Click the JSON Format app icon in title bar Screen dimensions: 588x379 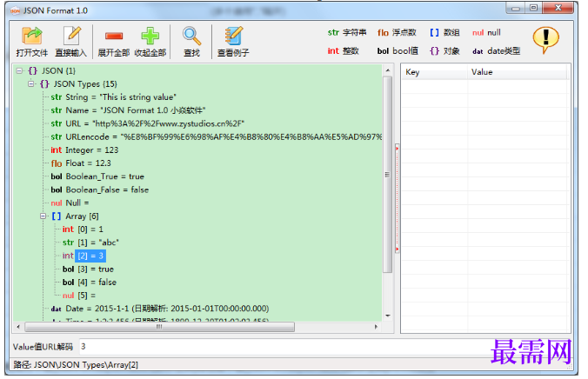click(16, 11)
